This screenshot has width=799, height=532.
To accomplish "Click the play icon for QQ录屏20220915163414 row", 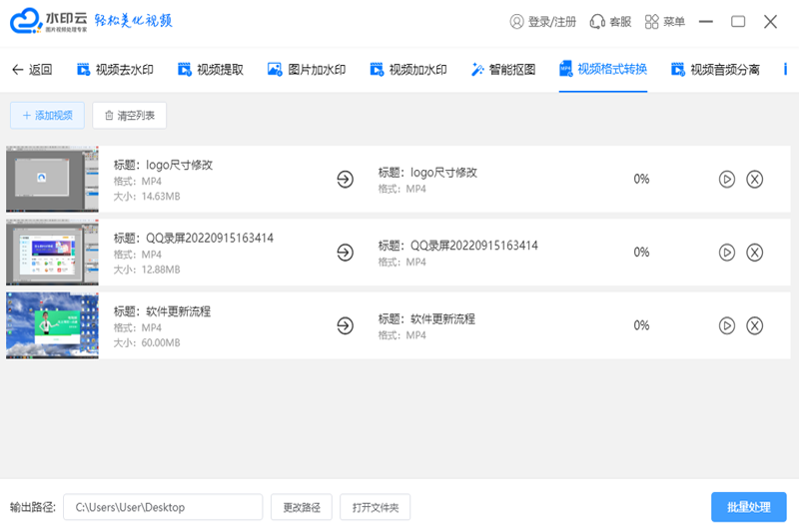I will click(x=727, y=253).
